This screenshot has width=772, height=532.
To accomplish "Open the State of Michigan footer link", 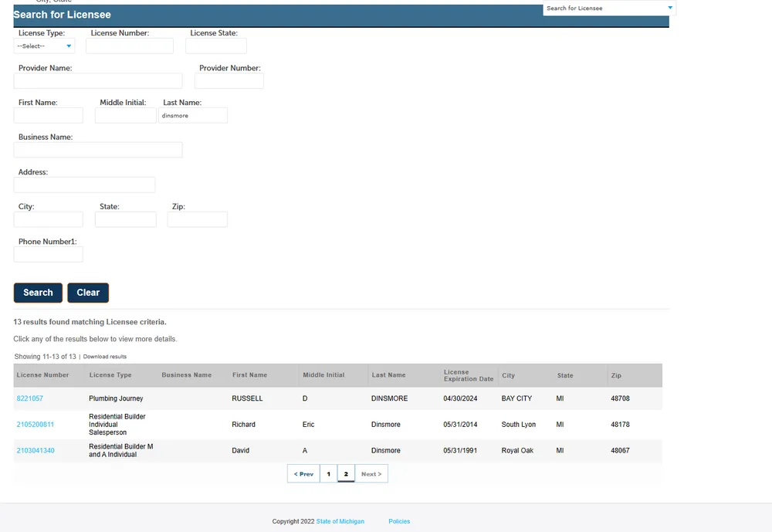I will 340,521.
